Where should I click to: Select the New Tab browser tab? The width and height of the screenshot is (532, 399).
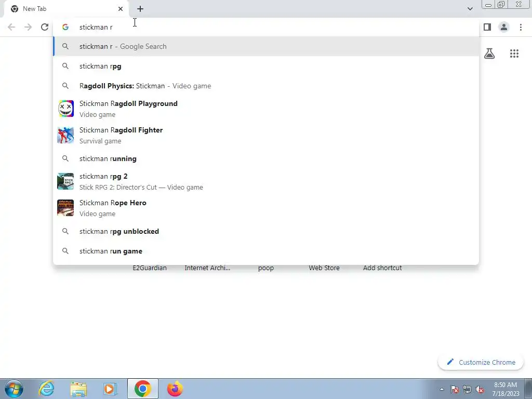pos(66,9)
